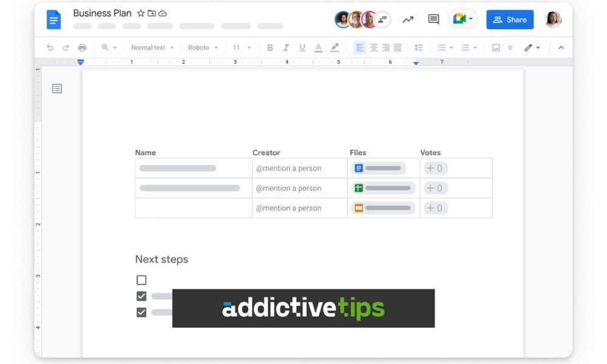Click the second collaborator avatar
Image resolution: width=607 pixels, height=364 pixels.
355,19
